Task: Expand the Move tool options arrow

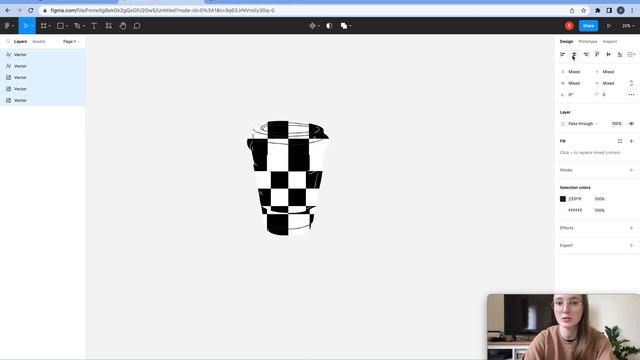Action: (x=32, y=26)
